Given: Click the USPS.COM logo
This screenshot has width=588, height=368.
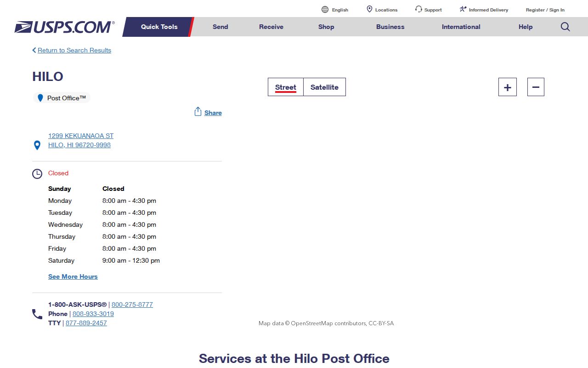Looking at the screenshot, I should (x=64, y=27).
